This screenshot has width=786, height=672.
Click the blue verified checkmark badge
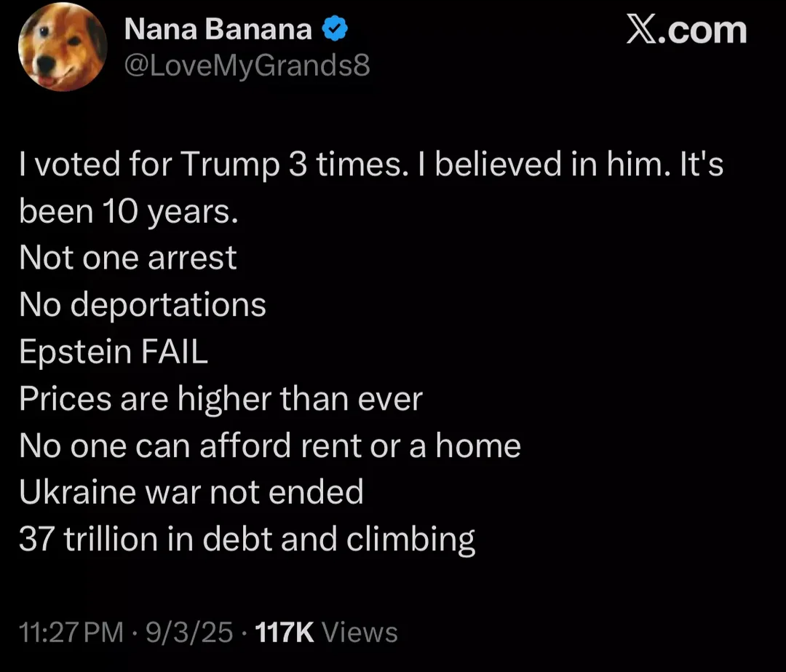[x=336, y=30]
